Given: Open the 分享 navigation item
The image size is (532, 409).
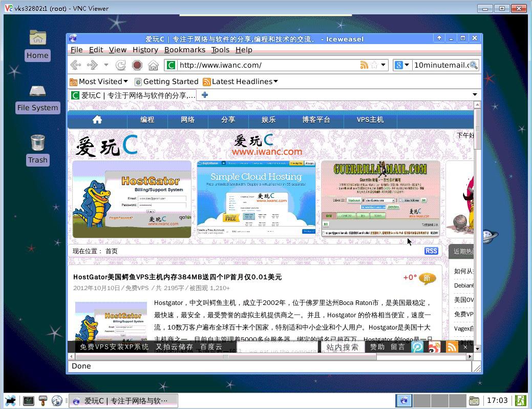Looking at the screenshot, I should pos(228,119).
